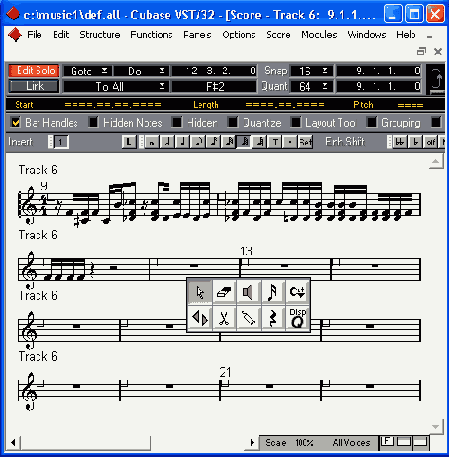Choose quarter note value button
Screen dimensions: 449x457
pos(182,142)
